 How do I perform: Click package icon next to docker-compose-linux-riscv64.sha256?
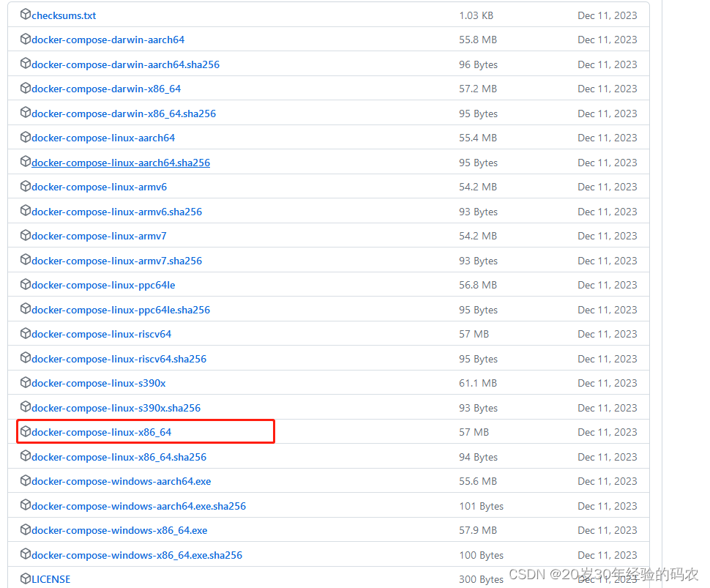point(26,358)
